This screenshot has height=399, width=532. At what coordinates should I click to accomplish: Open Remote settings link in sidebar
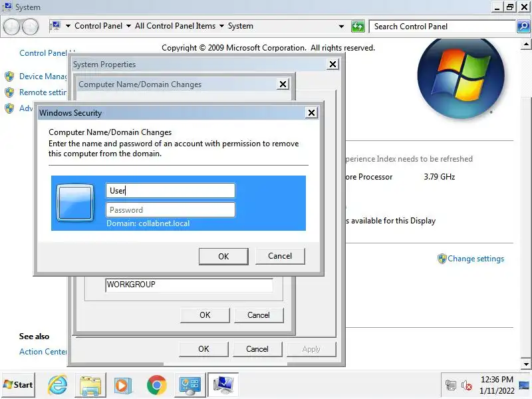[x=43, y=92]
